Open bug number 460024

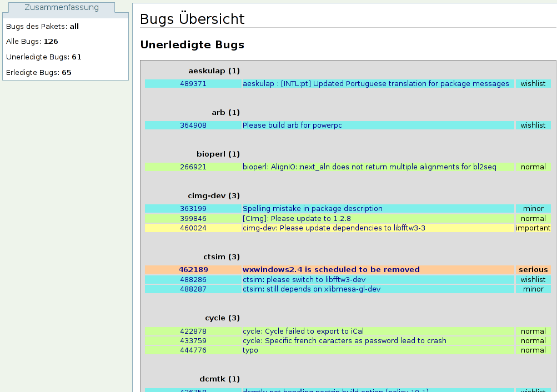(x=193, y=228)
